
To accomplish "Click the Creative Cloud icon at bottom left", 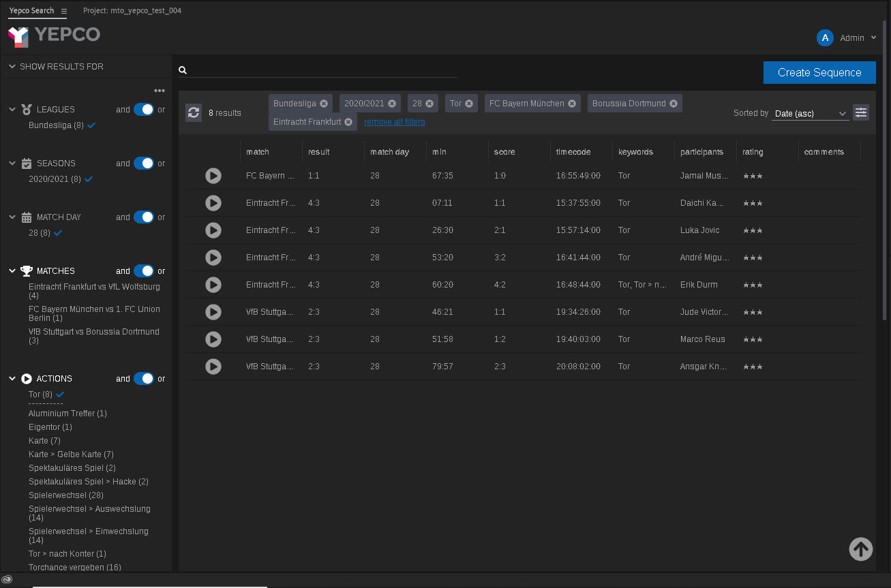I will 7,580.
